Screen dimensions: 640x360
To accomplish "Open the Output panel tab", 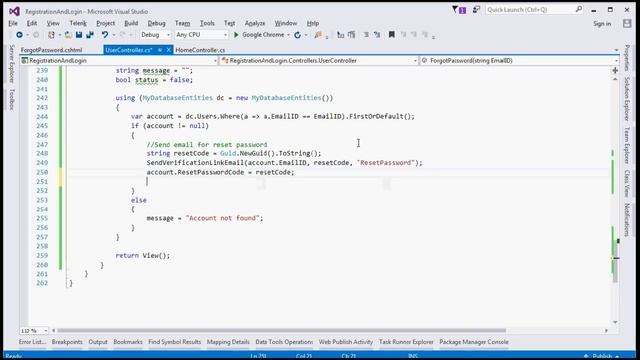I will click(x=98, y=342).
